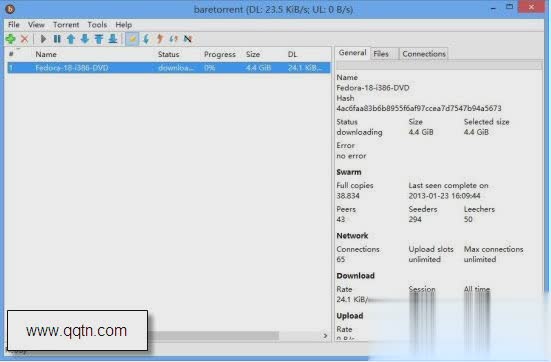Click the Seeders value 294
Screen dimensions: 551x362
pyautogui.click(x=415, y=219)
